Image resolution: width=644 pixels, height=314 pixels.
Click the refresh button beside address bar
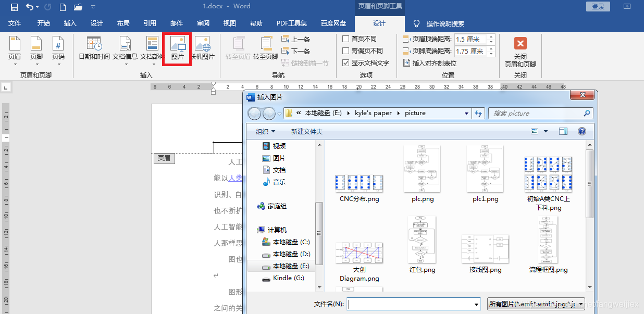coord(479,113)
